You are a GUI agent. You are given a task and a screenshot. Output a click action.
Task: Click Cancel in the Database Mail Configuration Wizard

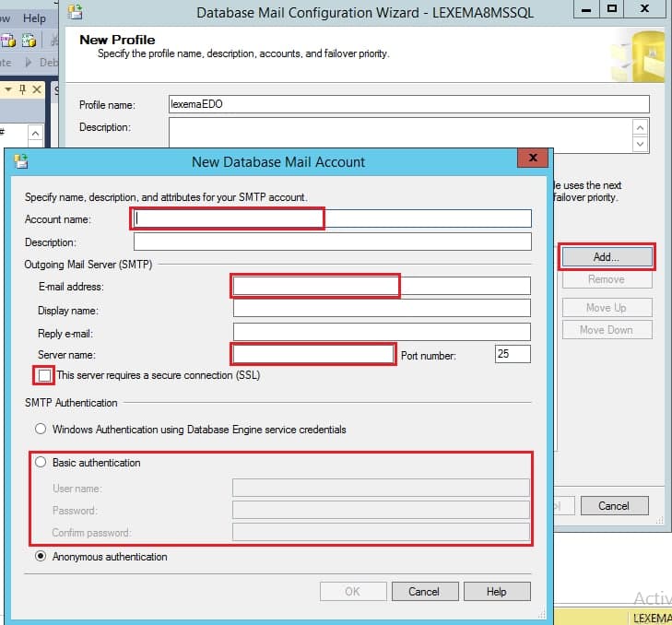pos(614,506)
